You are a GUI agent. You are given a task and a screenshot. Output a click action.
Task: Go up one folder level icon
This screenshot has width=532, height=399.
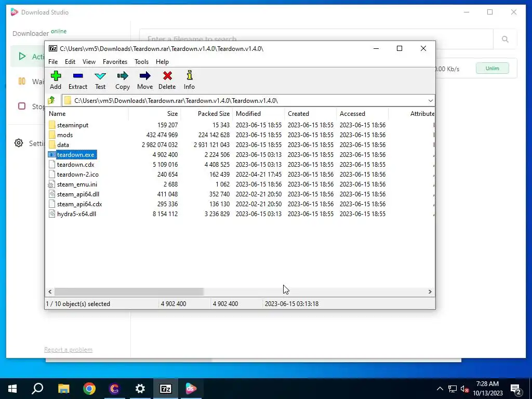click(51, 100)
